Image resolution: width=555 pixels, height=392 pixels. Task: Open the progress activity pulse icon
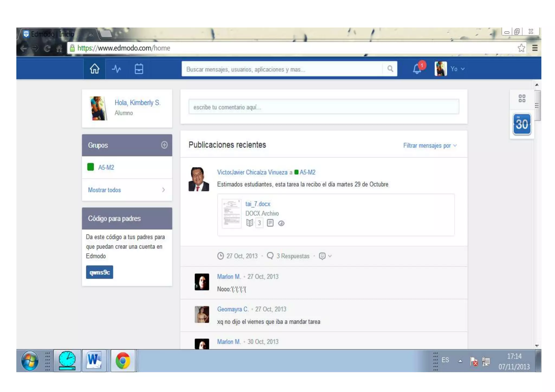click(x=117, y=69)
